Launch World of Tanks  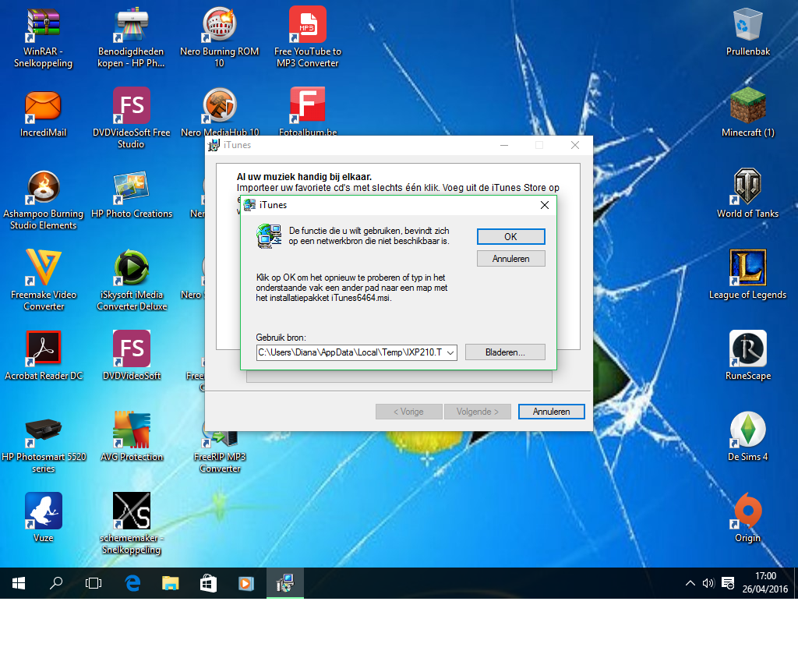coord(747,193)
